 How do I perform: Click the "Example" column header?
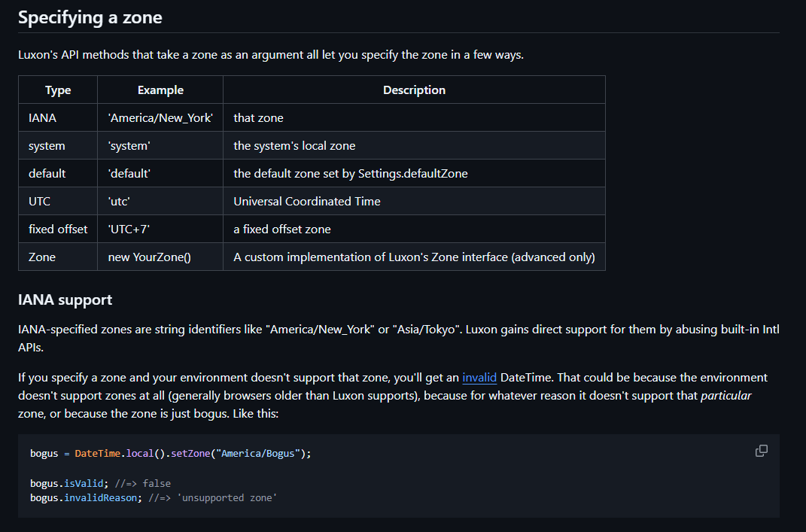[x=160, y=90]
